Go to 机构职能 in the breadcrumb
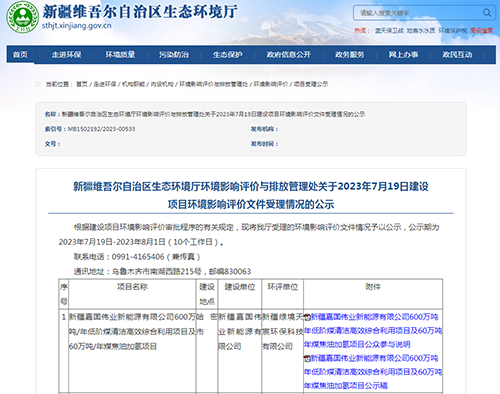Screen dimensions: 500x394 click(133, 84)
